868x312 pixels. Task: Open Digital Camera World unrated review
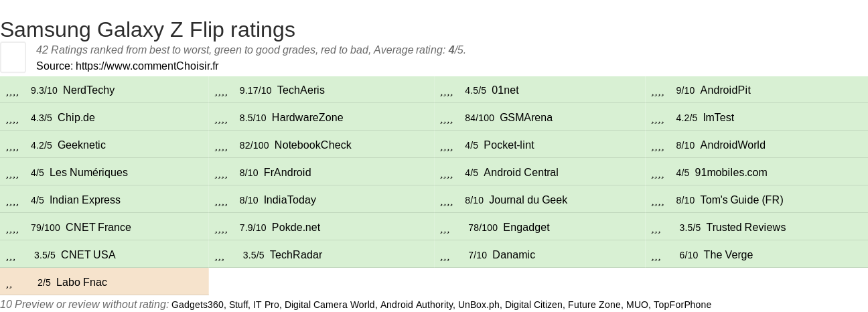coord(330,305)
